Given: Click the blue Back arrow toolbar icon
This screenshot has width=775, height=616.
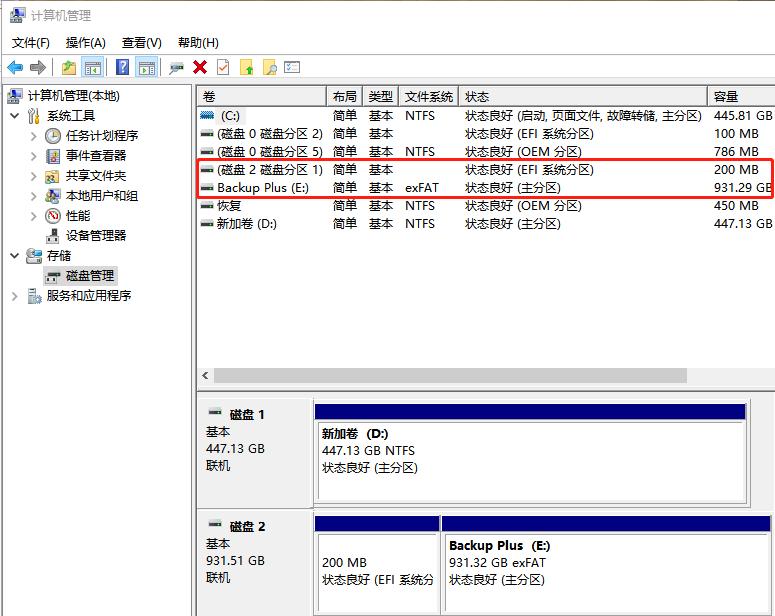Looking at the screenshot, I should [15, 67].
